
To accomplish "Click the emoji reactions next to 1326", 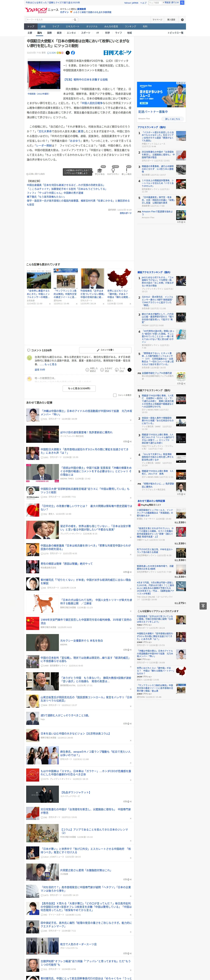I will [x=60, y=53].
